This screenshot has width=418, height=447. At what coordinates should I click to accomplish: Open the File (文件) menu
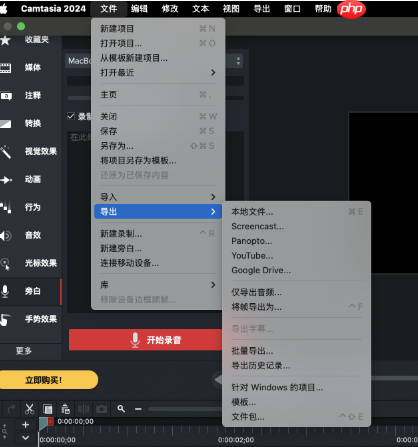pos(109,9)
